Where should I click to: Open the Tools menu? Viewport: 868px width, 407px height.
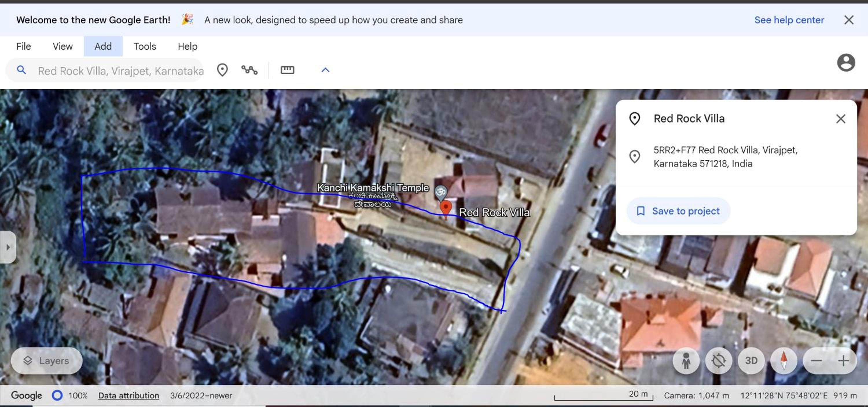(x=145, y=47)
